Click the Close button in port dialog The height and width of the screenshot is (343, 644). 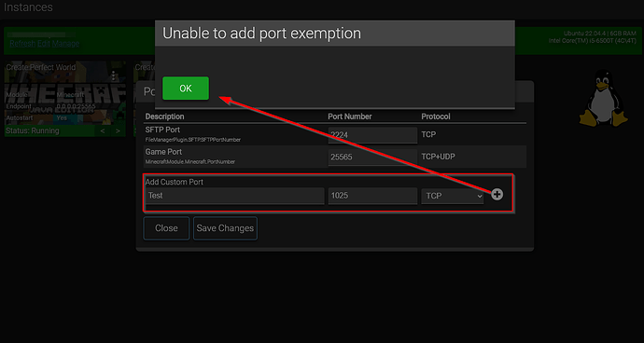click(166, 228)
